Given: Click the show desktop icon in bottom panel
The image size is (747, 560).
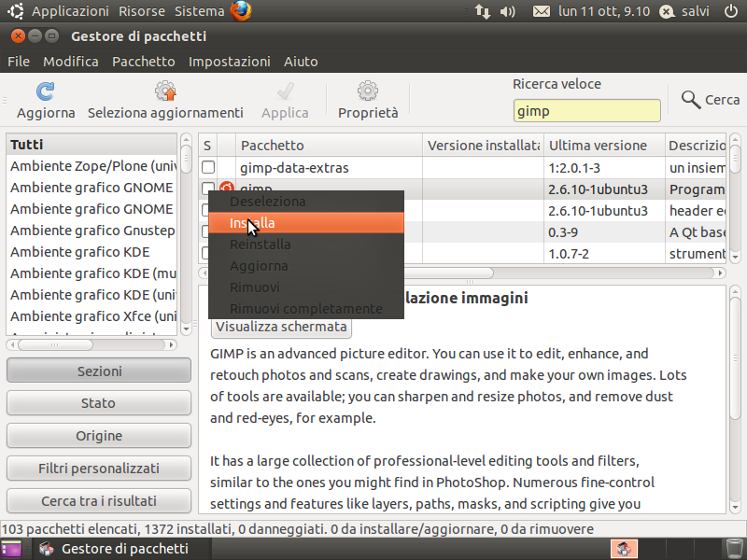Looking at the screenshot, I should (x=11, y=549).
